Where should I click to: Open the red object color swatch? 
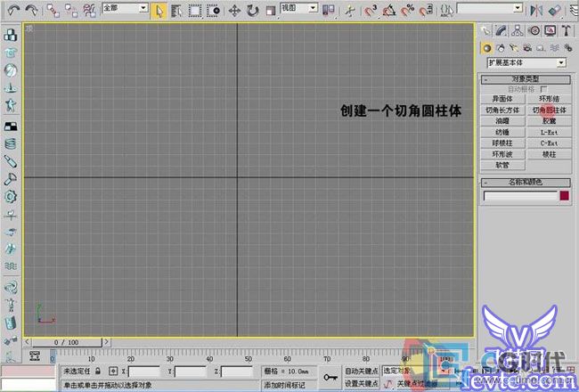(564, 195)
